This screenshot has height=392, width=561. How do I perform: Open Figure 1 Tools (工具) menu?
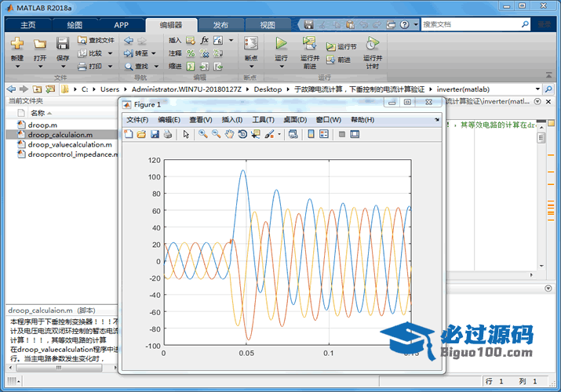pyautogui.click(x=263, y=120)
